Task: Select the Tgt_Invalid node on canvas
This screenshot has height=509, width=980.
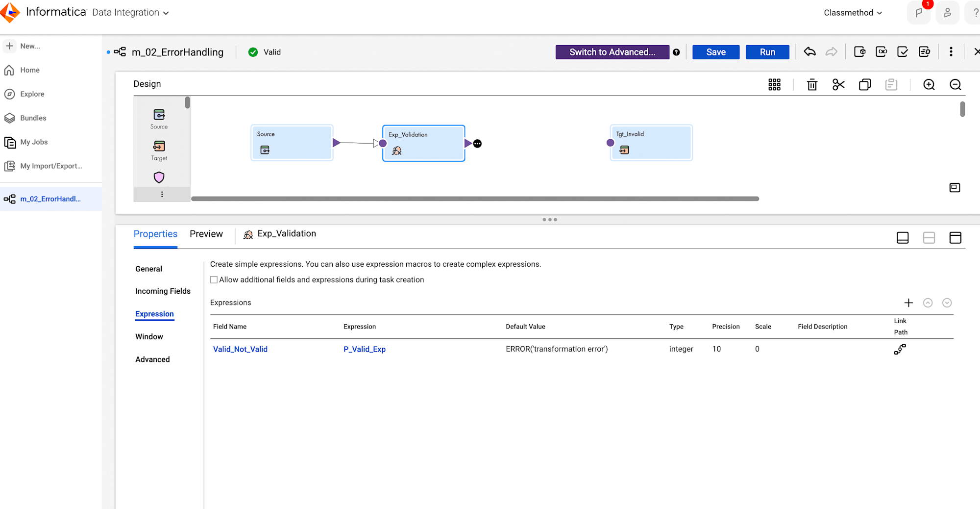Action: pyautogui.click(x=651, y=143)
